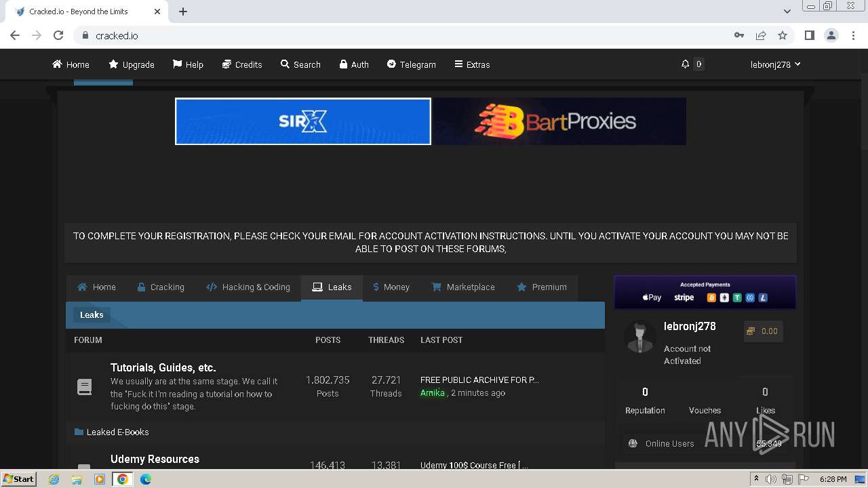Go back using the browser back arrow

tap(15, 35)
